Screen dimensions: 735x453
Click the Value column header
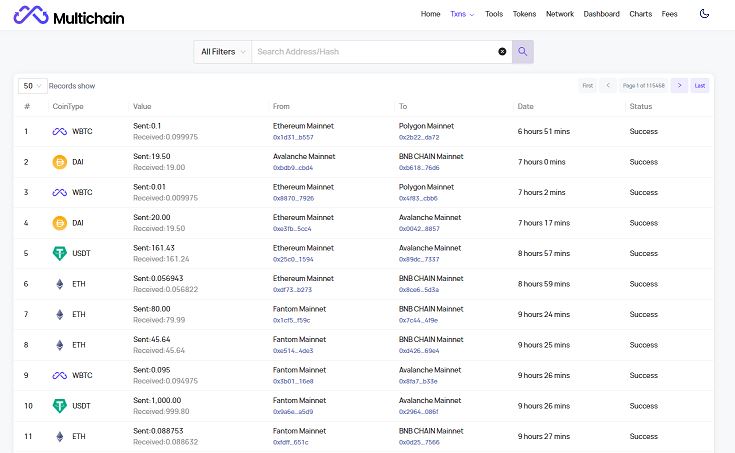142,106
